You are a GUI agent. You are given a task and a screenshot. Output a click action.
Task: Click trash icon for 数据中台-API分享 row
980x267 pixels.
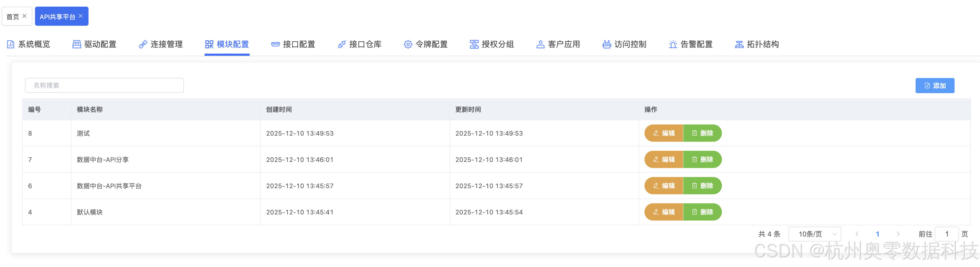[x=694, y=160]
